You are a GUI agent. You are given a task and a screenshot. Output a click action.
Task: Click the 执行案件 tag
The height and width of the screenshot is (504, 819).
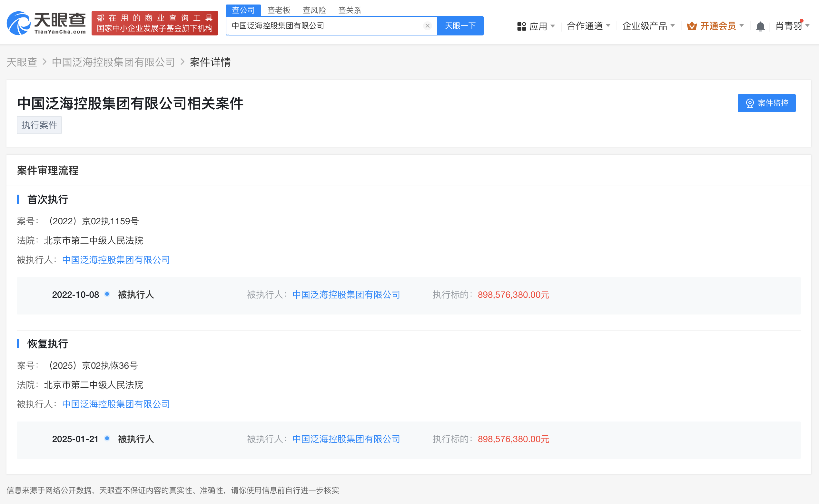click(x=39, y=125)
